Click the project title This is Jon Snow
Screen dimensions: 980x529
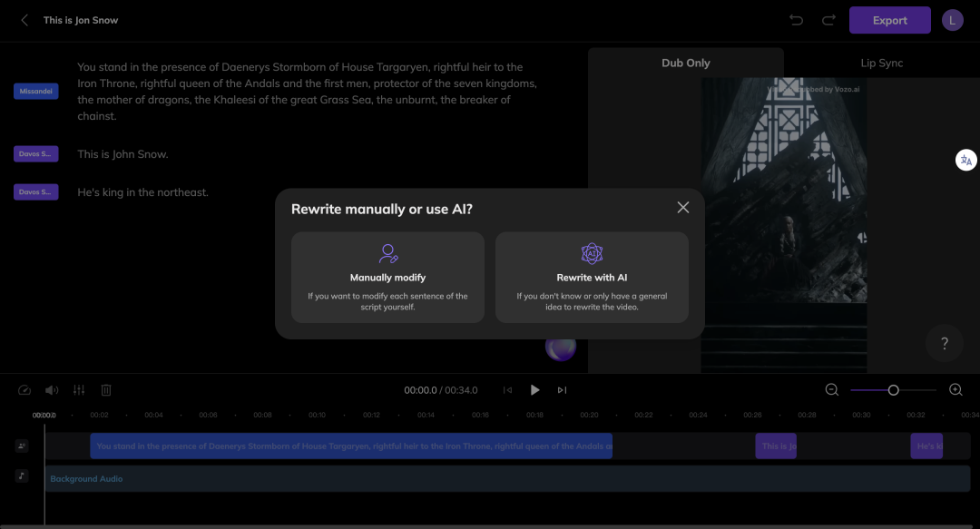(x=81, y=20)
